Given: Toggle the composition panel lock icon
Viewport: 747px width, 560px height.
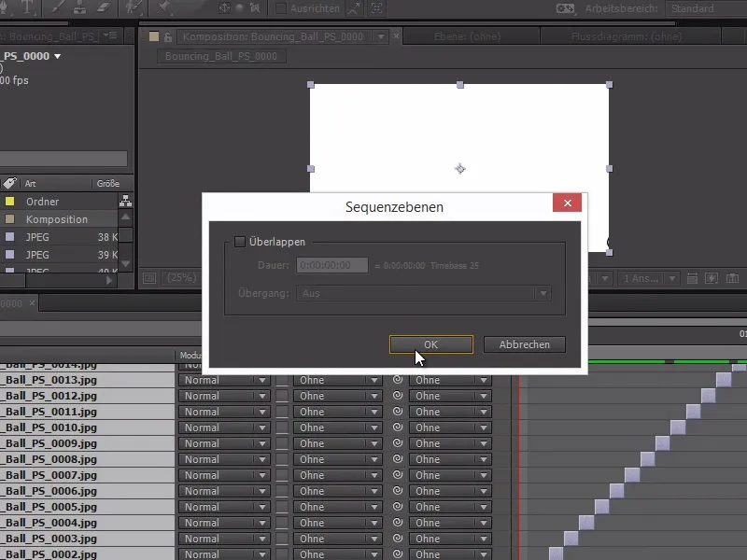Looking at the screenshot, I should (168, 36).
